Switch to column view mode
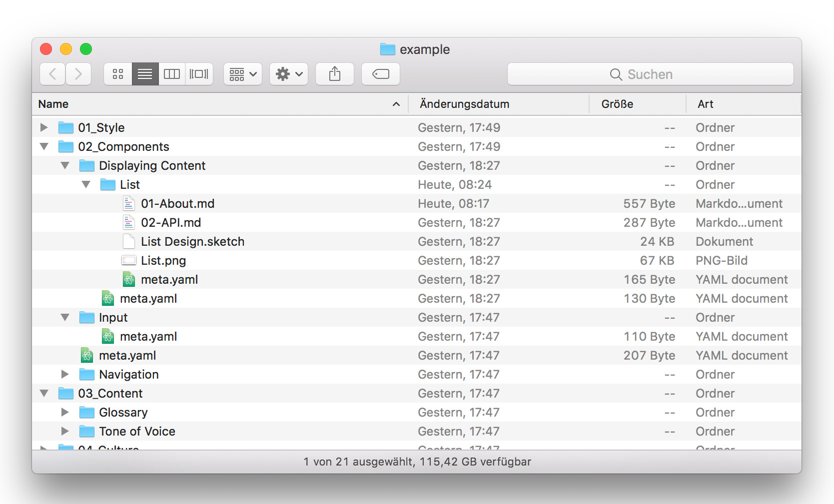This screenshot has height=504, width=834. (172, 74)
